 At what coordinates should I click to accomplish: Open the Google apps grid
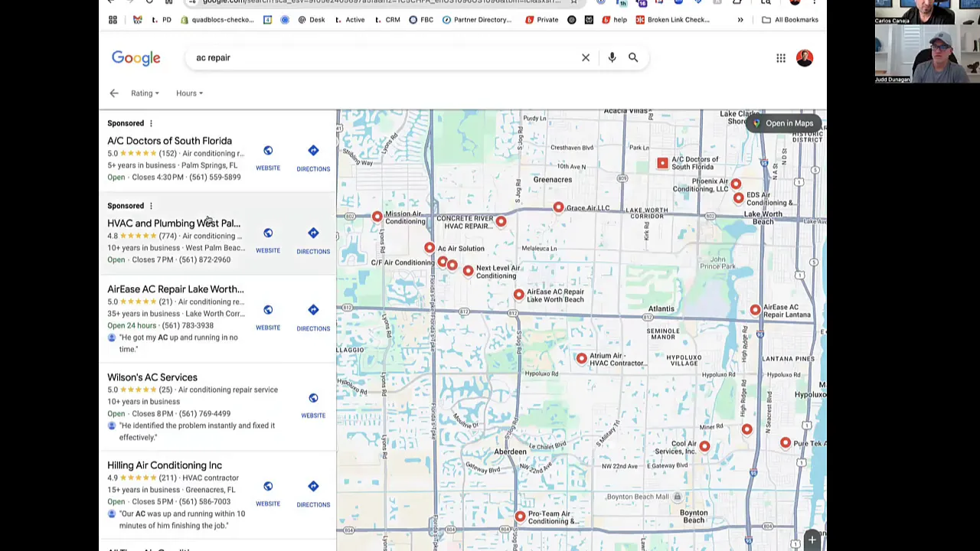click(x=781, y=58)
